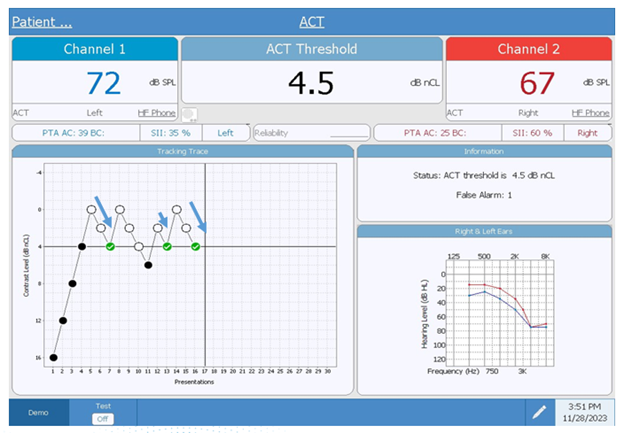Click the last green checkmark on tracking trace
The height and width of the screenshot is (433, 624).
point(195,247)
